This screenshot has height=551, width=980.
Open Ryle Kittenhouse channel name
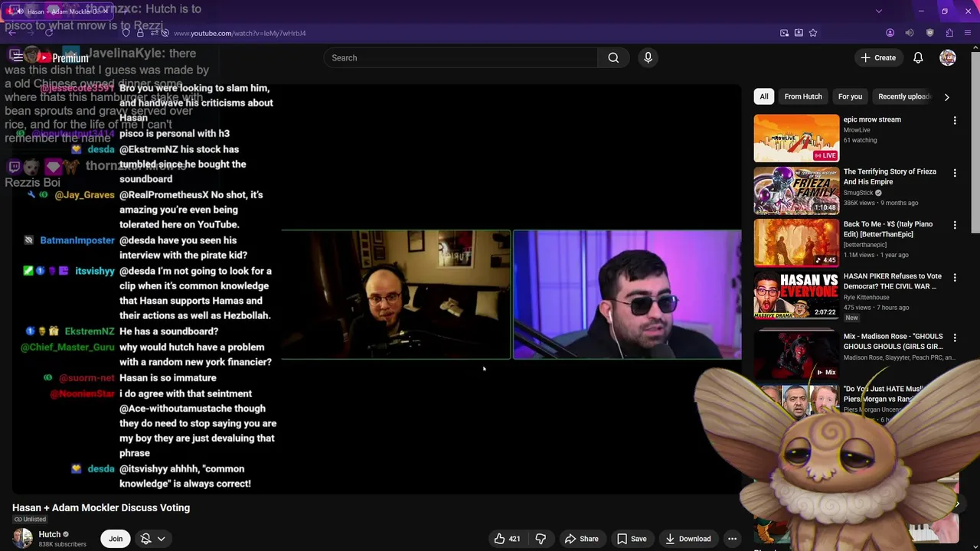(x=867, y=297)
